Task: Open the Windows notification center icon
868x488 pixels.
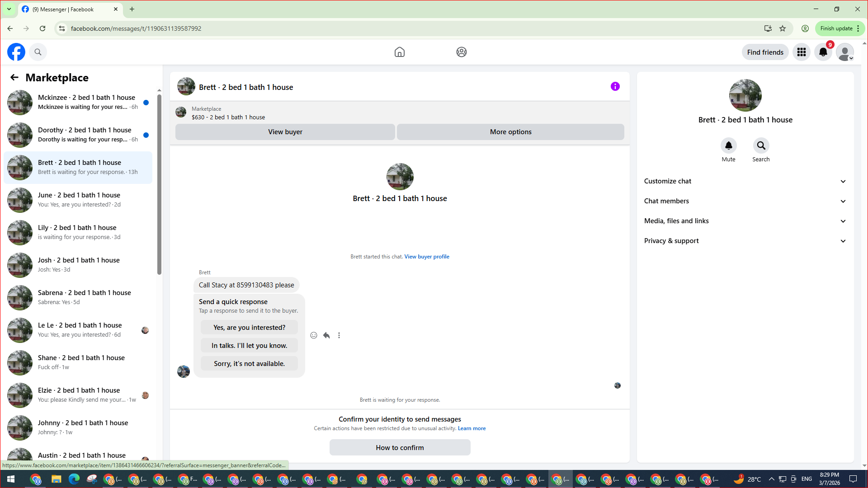Action: coord(853,479)
